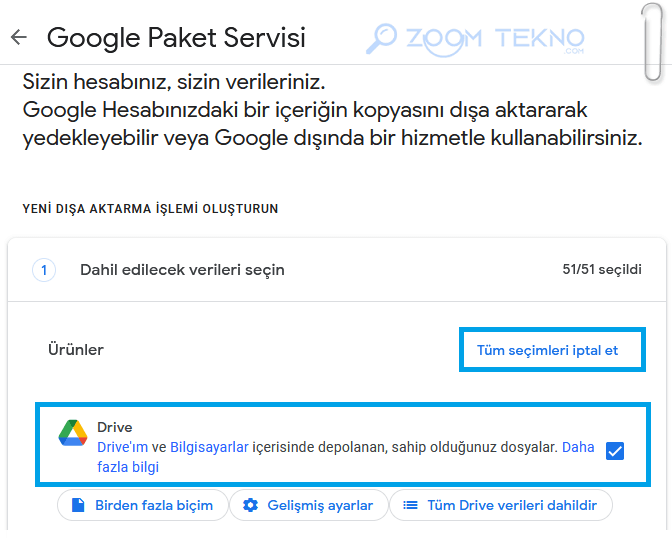Click the step 1 circle indicator
The width and height of the screenshot is (672, 538).
pyautogui.click(x=44, y=270)
